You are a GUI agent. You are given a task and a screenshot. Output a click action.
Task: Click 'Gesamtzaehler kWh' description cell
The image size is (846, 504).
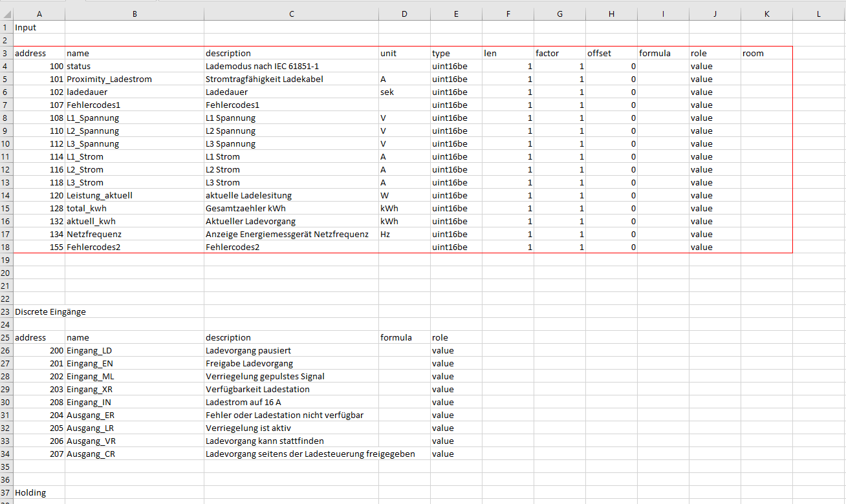point(292,208)
